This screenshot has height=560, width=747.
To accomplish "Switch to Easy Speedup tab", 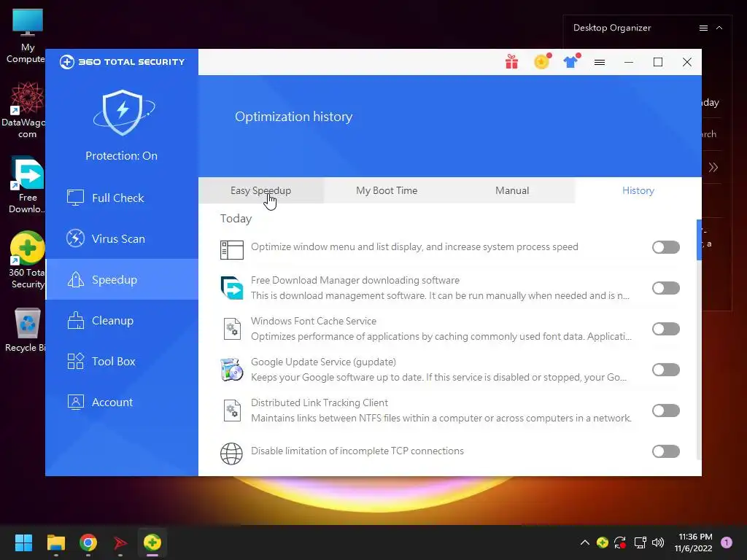I will coord(260,190).
